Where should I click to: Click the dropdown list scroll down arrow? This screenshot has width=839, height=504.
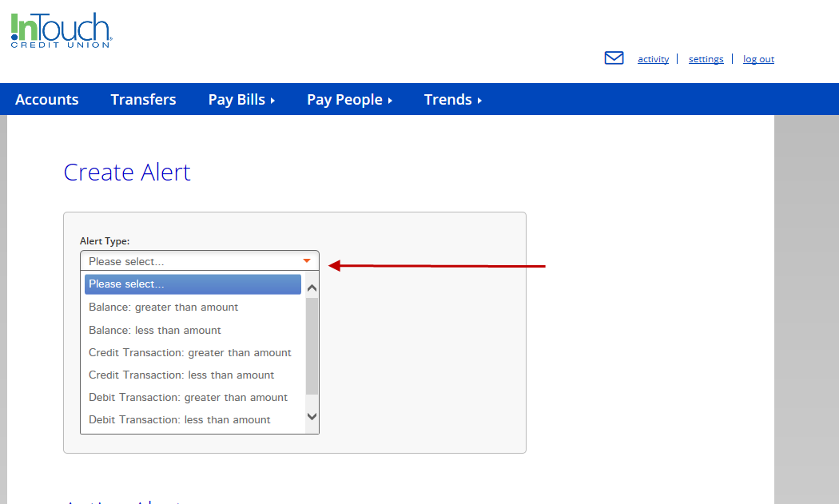tap(312, 416)
